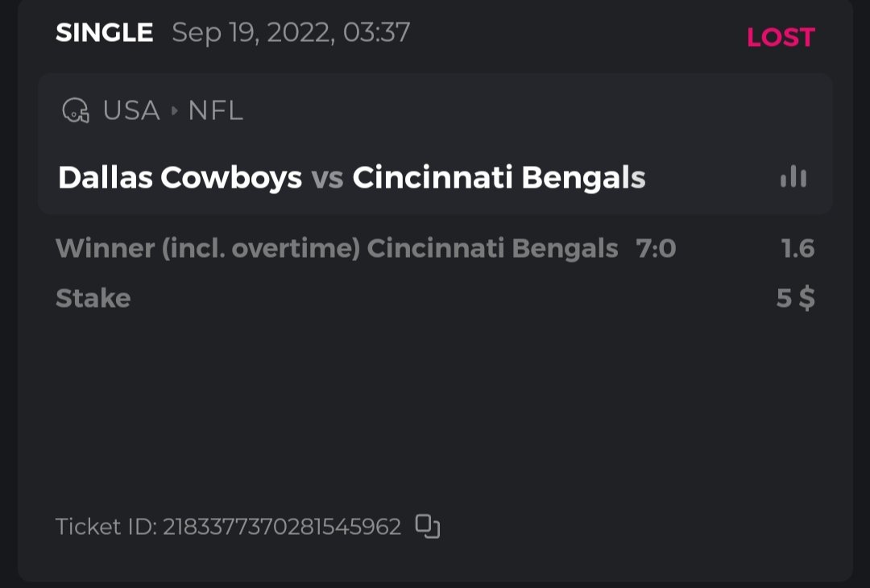This screenshot has height=588, width=870.
Task: Select the Winner (incl. overtime) market line
Action: (207, 249)
